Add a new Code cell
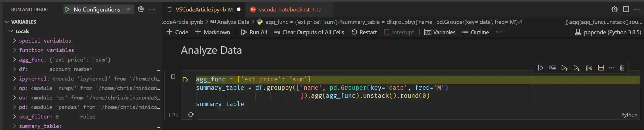The width and height of the screenshot is (644, 130). pyautogui.click(x=177, y=32)
